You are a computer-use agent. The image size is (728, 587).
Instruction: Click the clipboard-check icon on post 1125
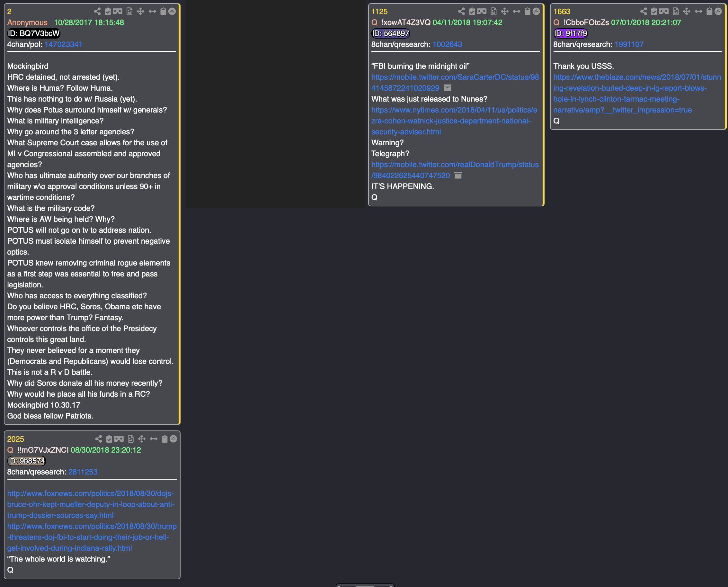(x=472, y=12)
